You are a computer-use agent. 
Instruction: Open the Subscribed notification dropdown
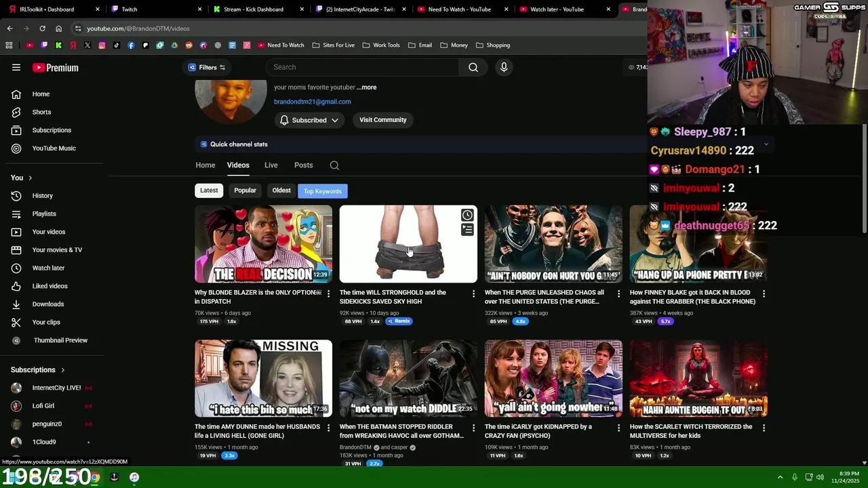(309, 120)
